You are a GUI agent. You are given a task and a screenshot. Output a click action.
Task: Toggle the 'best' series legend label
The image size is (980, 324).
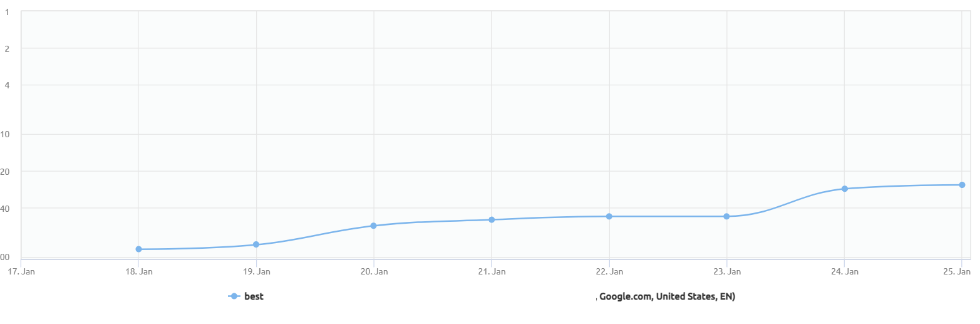coord(254,296)
